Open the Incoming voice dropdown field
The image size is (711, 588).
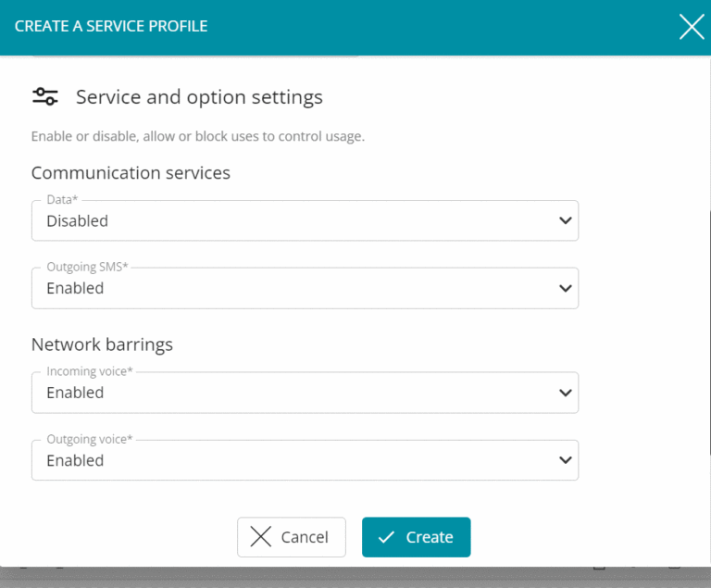click(x=305, y=393)
